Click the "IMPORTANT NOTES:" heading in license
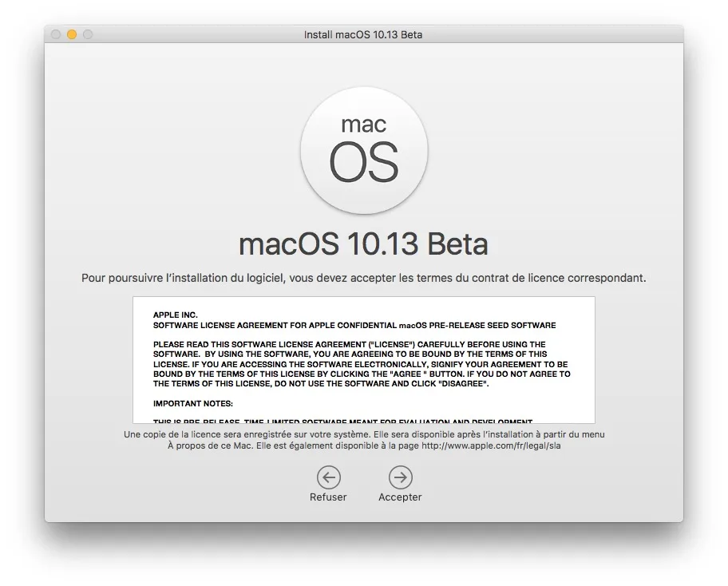 point(193,403)
